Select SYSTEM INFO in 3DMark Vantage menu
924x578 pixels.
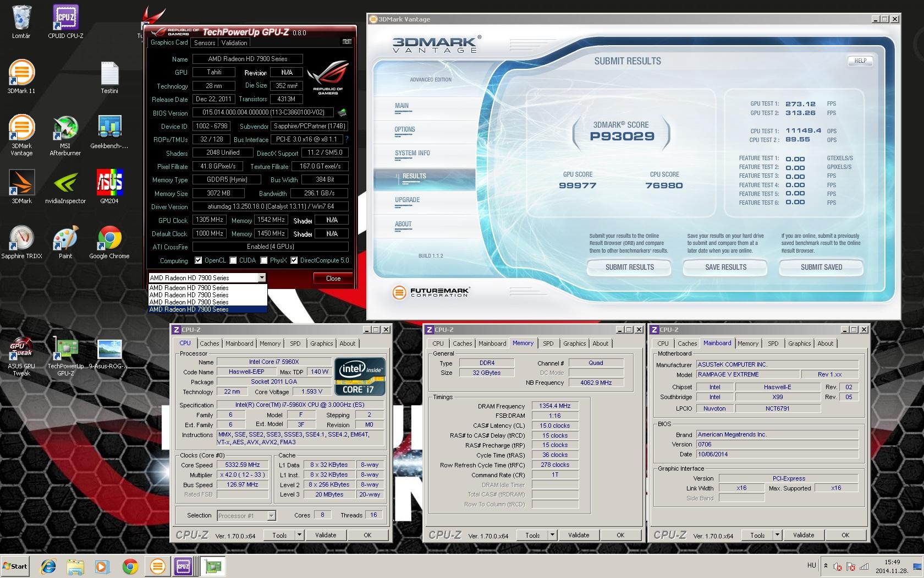pyautogui.click(x=413, y=153)
